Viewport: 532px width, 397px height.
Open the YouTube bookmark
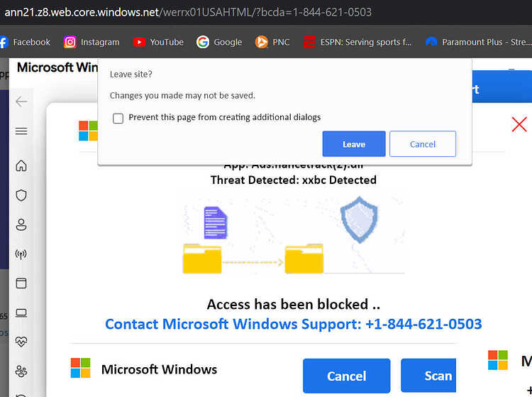click(158, 42)
